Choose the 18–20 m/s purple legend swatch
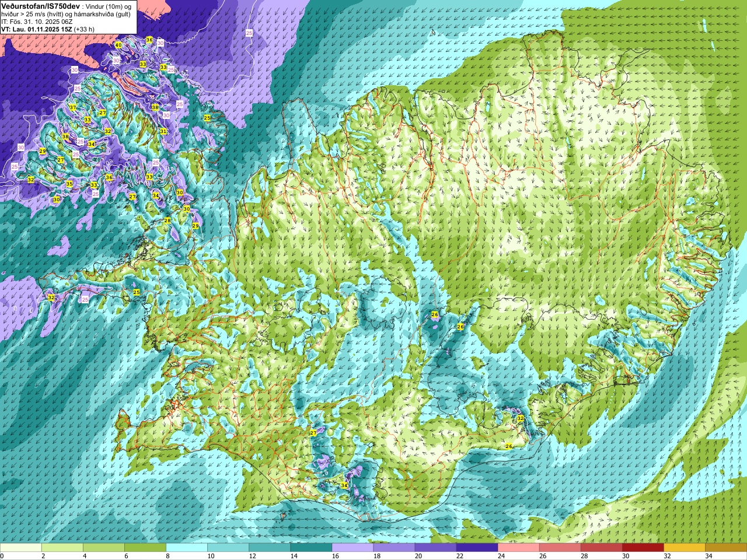Screen dimensions: 747x560 click(x=394, y=548)
